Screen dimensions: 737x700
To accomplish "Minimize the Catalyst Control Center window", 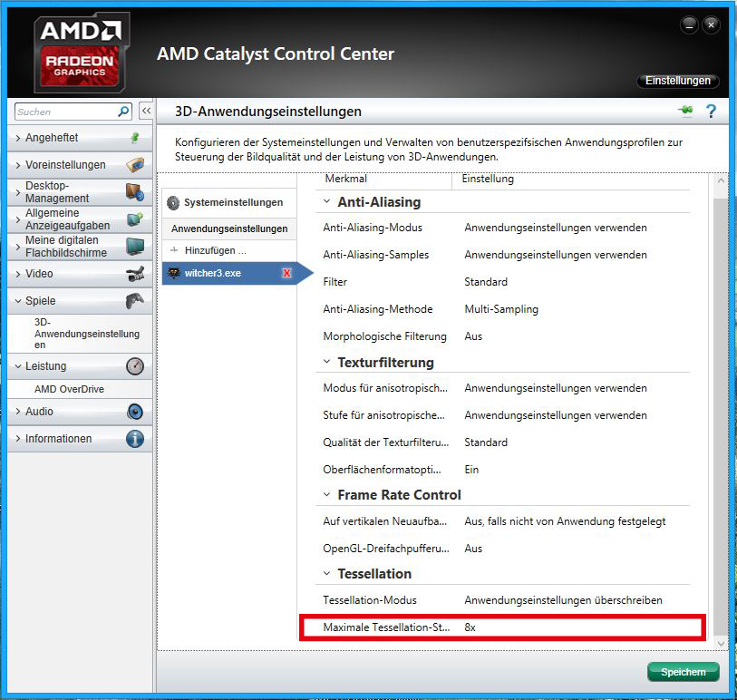I will point(689,24).
